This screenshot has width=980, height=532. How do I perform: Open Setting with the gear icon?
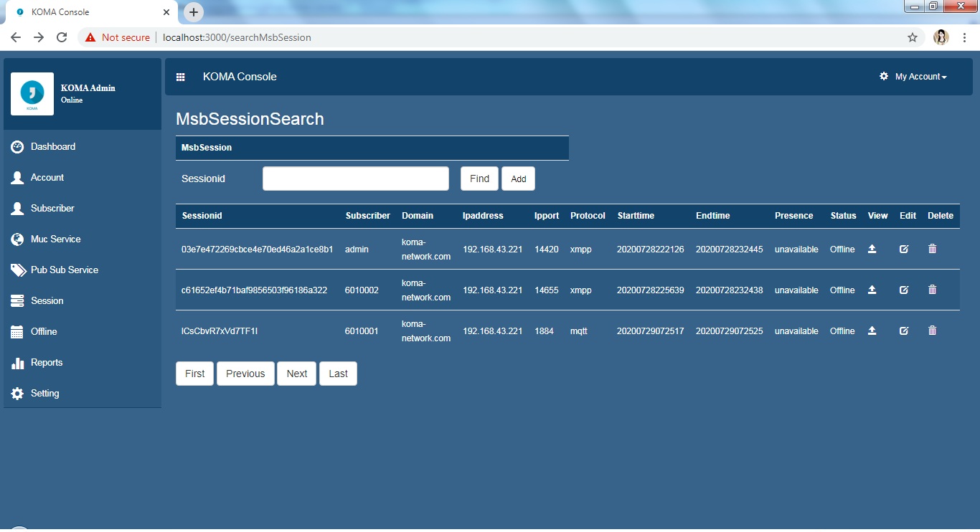[x=17, y=393]
